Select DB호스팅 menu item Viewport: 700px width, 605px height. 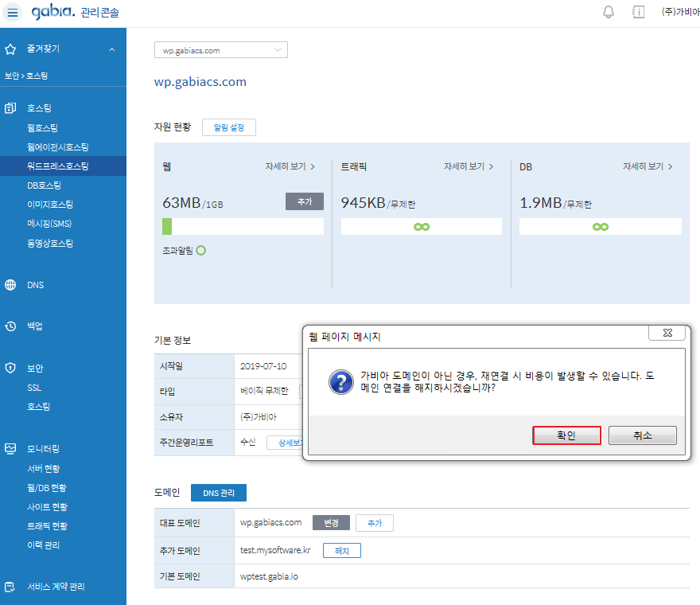[44, 185]
